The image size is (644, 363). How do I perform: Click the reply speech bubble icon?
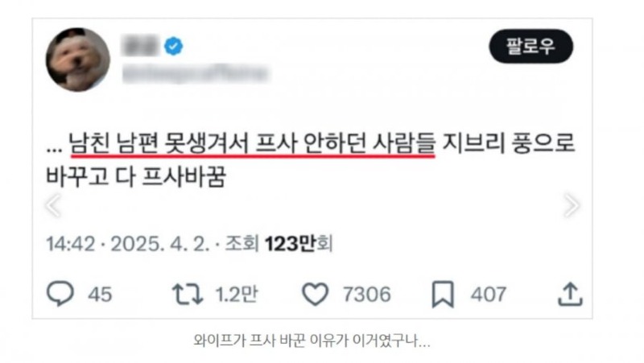click(60, 294)
